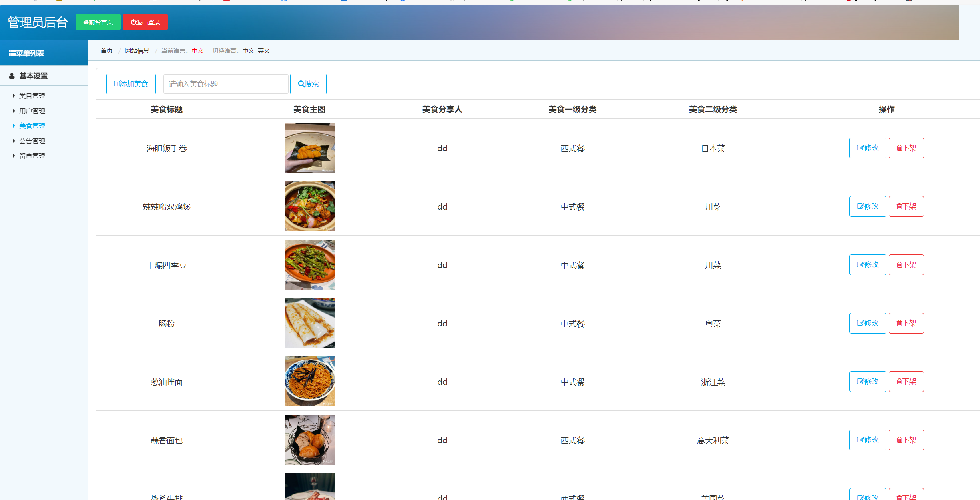This screenshot has width=980, height=500.
Task: Click the 海胆饭手卷 title cell
Action: 167,148
